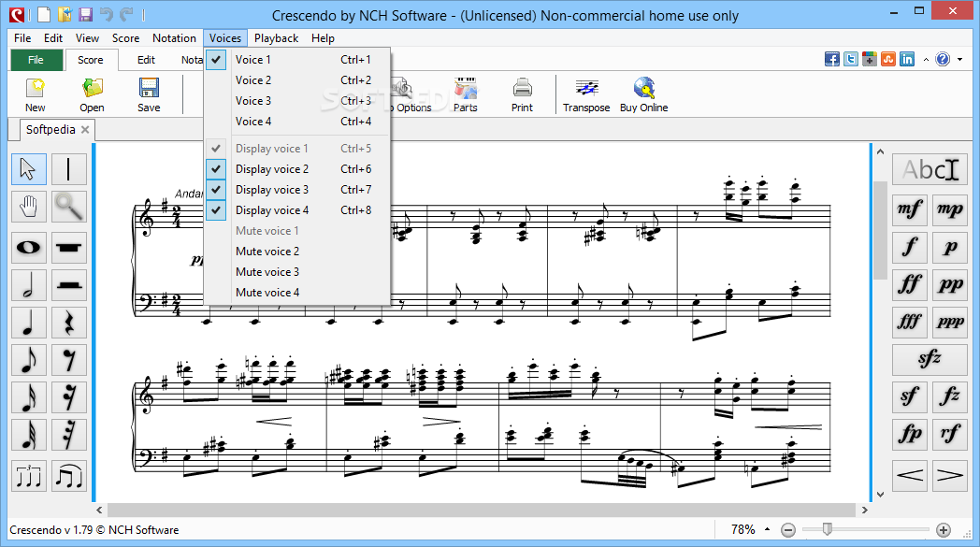The image size is (980, 547).
Task: Select the eighth note tool
Action: tap(29, 360)
